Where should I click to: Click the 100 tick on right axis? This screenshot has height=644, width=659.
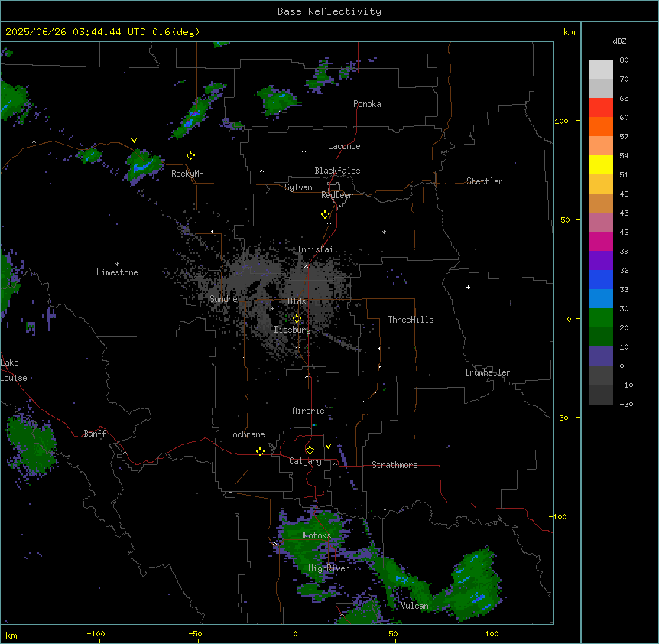(x=561, y=121)
